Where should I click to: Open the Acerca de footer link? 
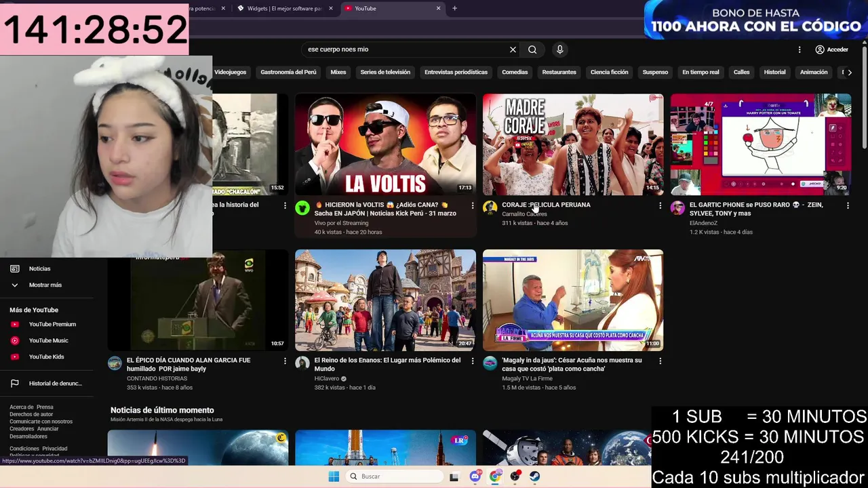20,407
